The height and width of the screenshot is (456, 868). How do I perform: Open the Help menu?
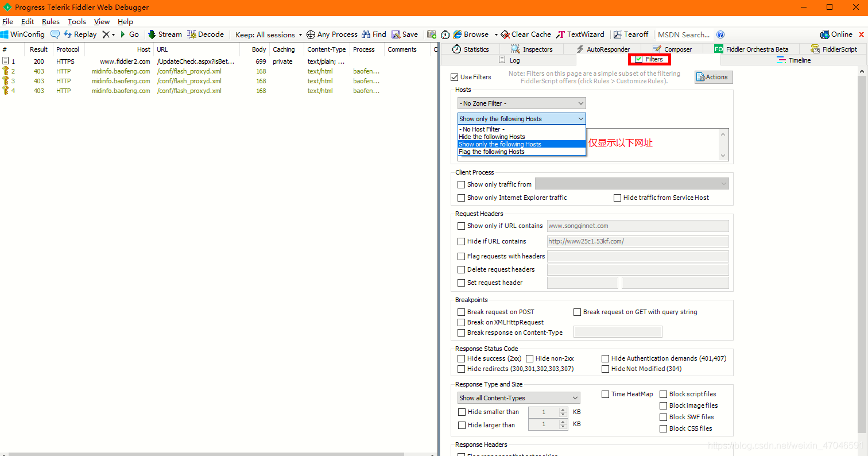tap(125, 21)
